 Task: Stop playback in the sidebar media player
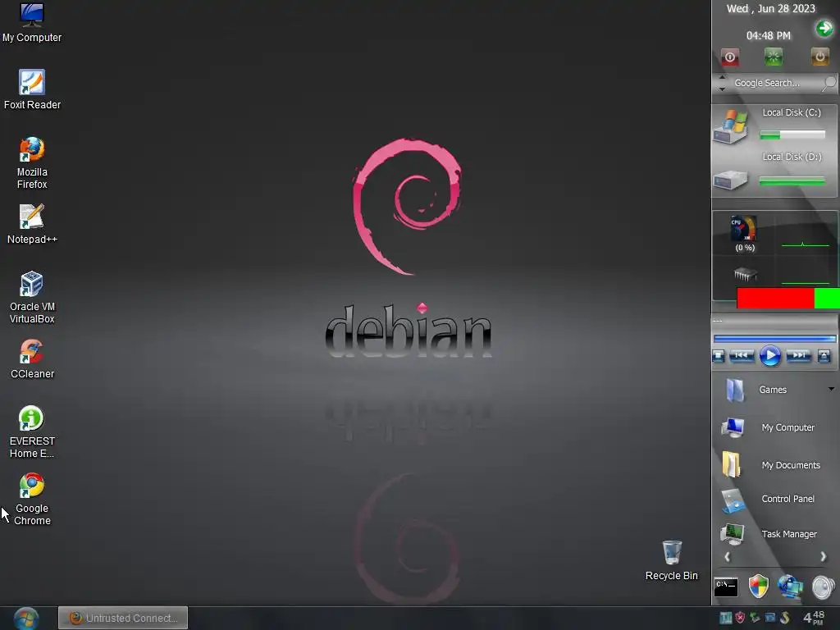[719, 356]
